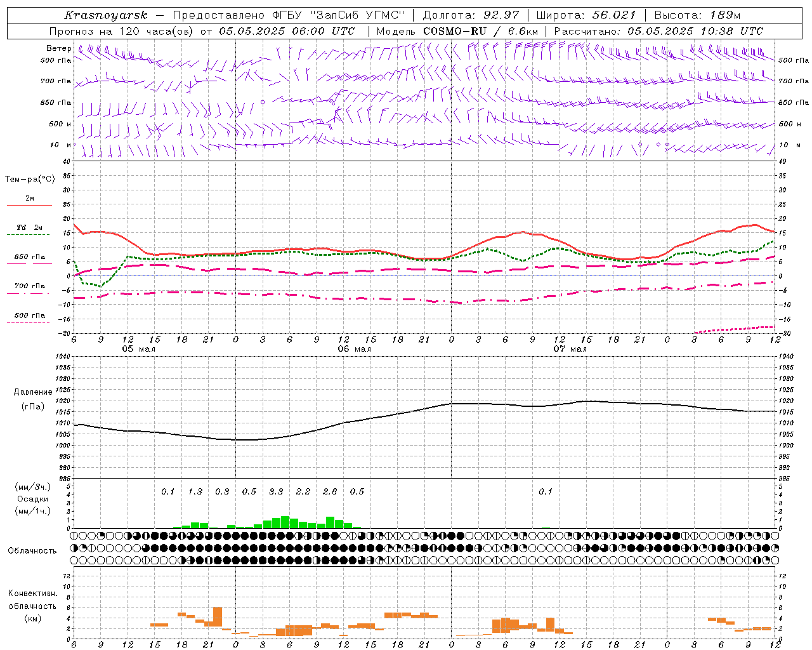Click the '850 гПа' temperature legend entry
Viewport: 812px width, 650px height.
pos(30,257)
